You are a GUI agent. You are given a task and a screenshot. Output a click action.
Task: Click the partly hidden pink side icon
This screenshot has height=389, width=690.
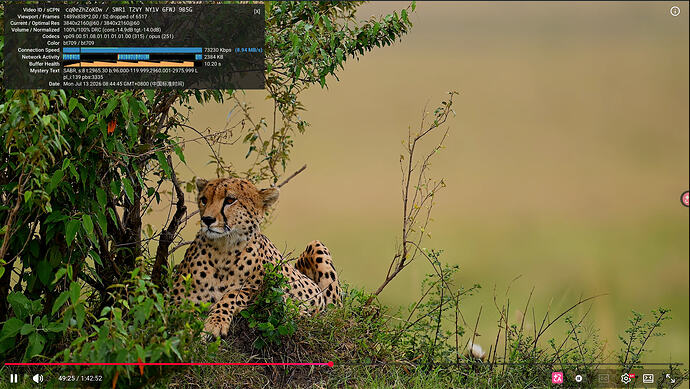point(686,199)
